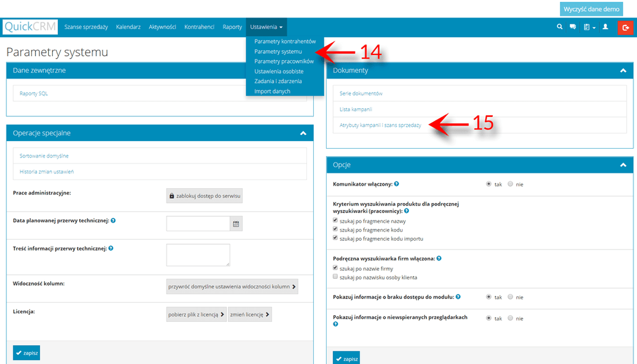
Task: Collapse the Opcje panel
Action: tap(623, 165)
